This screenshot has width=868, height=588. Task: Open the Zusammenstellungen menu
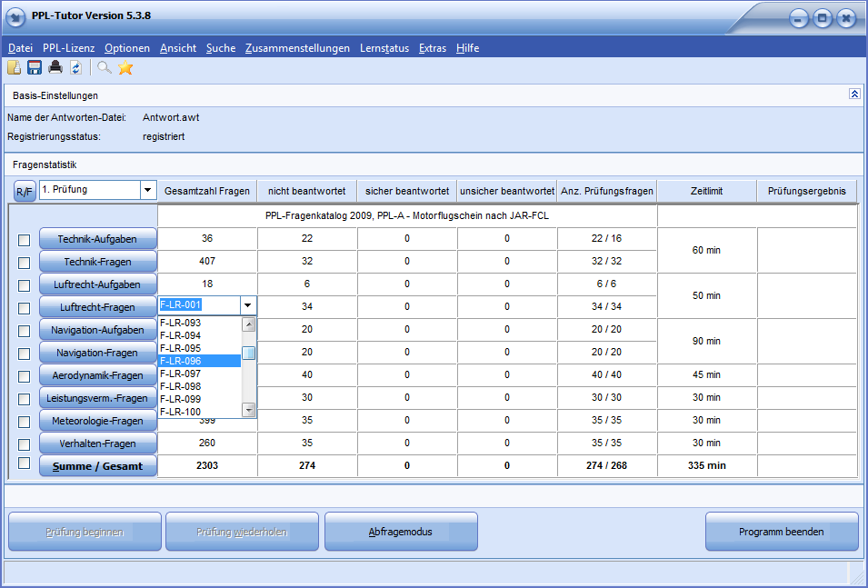[297, 48]
